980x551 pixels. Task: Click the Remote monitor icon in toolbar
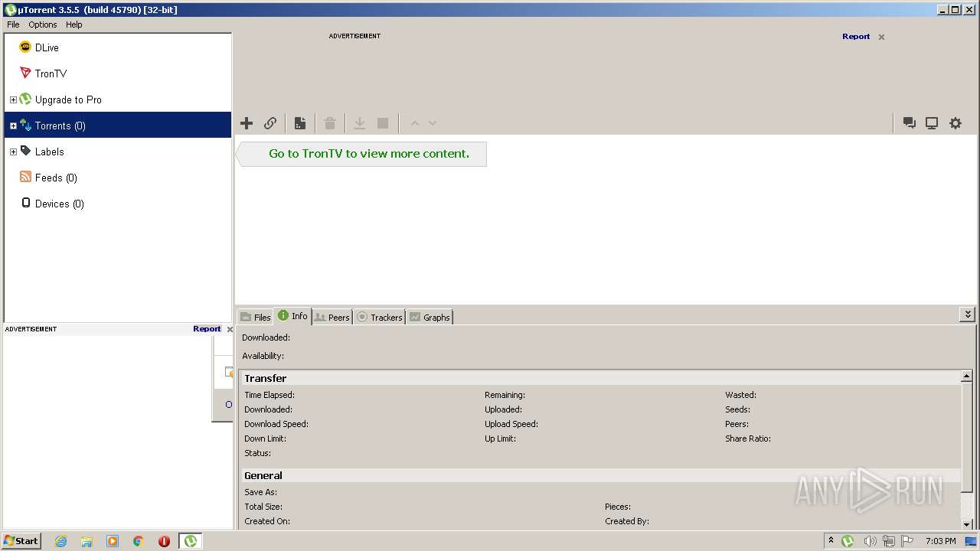click(932, 123)
